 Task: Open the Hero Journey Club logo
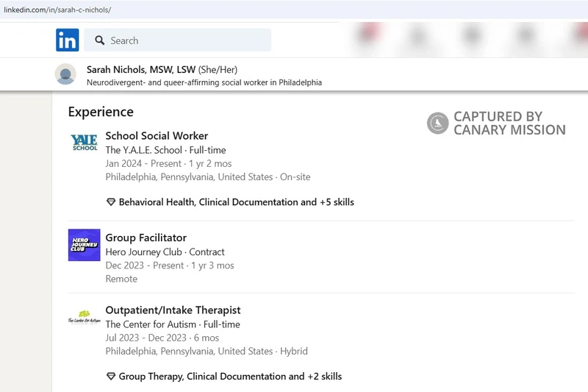pos(84,245)
